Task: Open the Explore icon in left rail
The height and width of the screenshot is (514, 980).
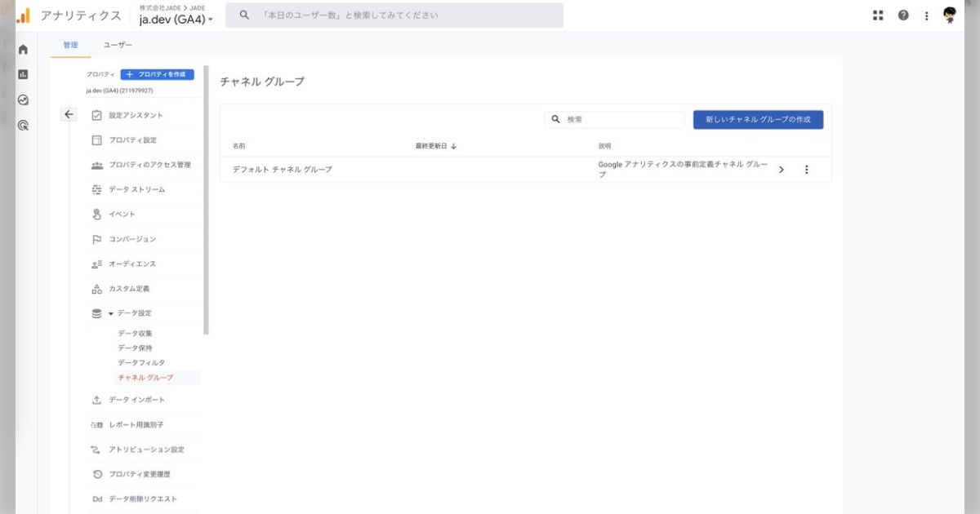Action: [x=23, y=100]
